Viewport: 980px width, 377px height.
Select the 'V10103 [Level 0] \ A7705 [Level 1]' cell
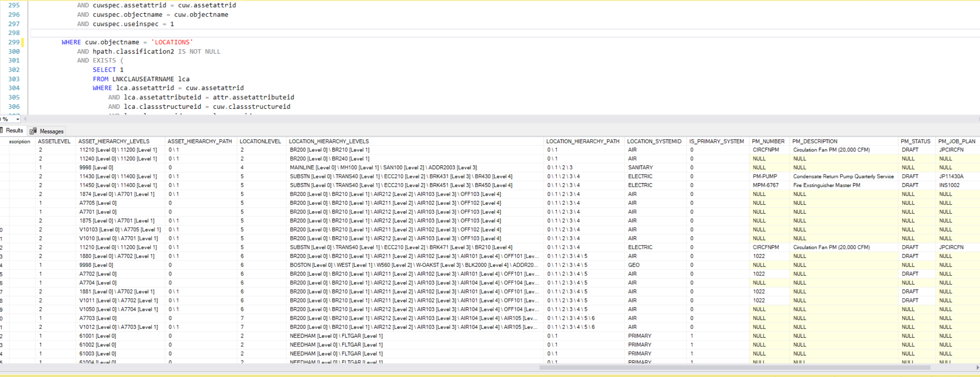[120, 230]
